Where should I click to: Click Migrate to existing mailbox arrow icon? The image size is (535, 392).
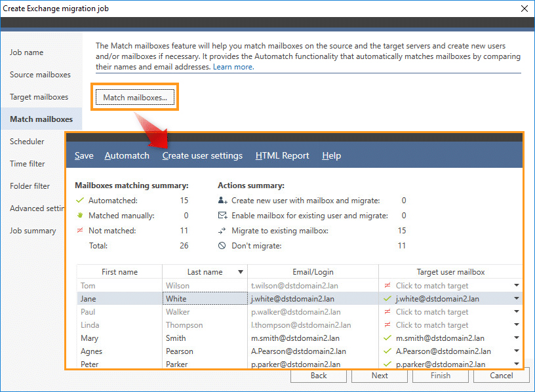pyautogui.click(x=222, y=231)
